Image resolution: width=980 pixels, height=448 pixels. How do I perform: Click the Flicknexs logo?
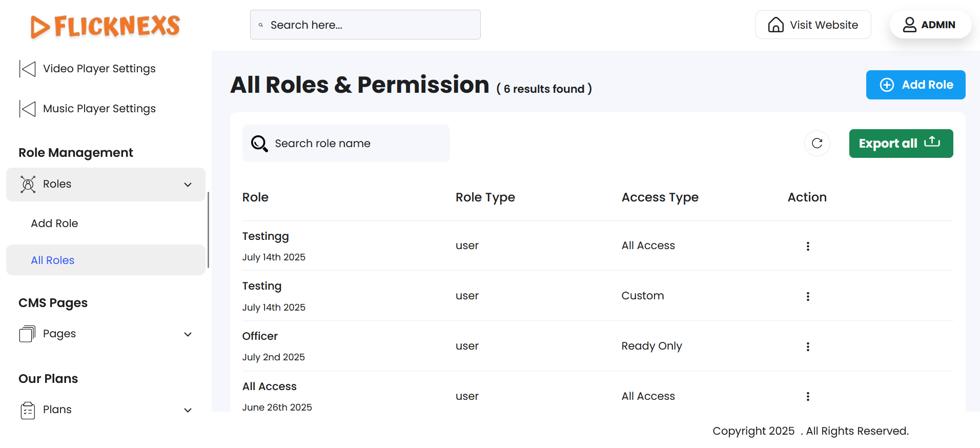point(105,26)
